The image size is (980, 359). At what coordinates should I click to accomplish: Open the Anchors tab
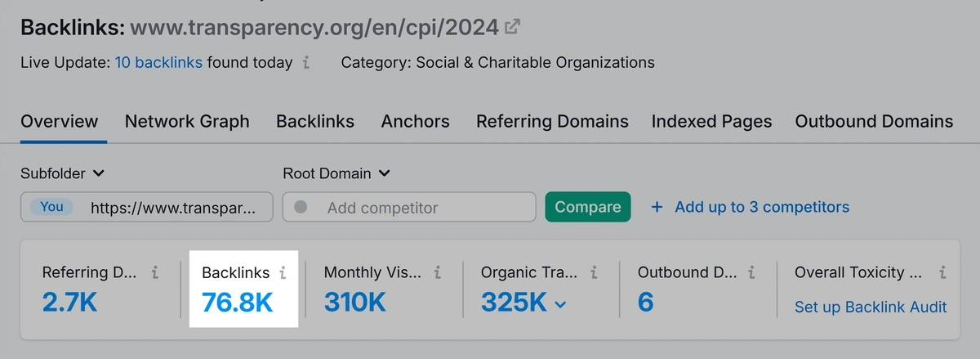pos(415,122)
